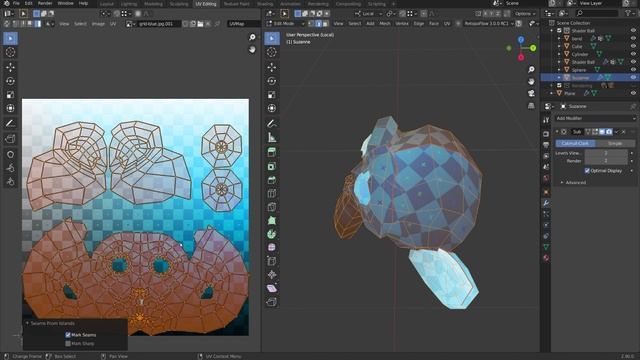This screenshot has width=640, height=360.
Task: Expand the Plane object in outliner
Action: [552, 93]
